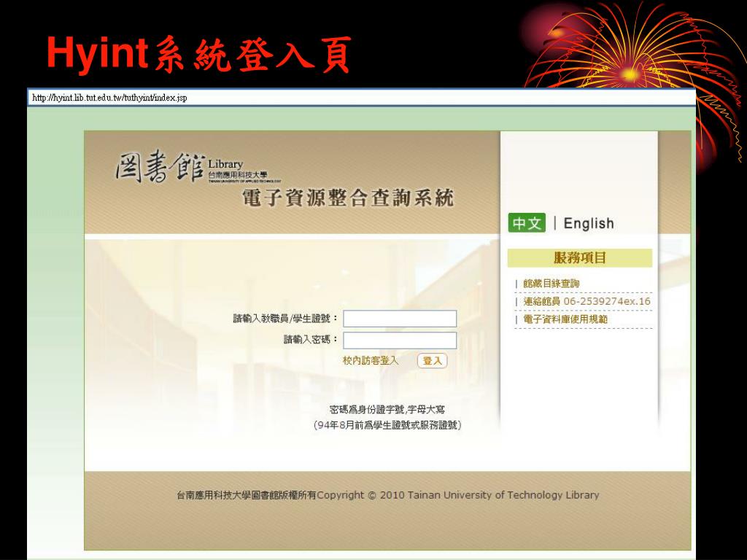Click the URL address bar text
The width and height of the screenshot is (747, 560).
[x=109, y=98]
